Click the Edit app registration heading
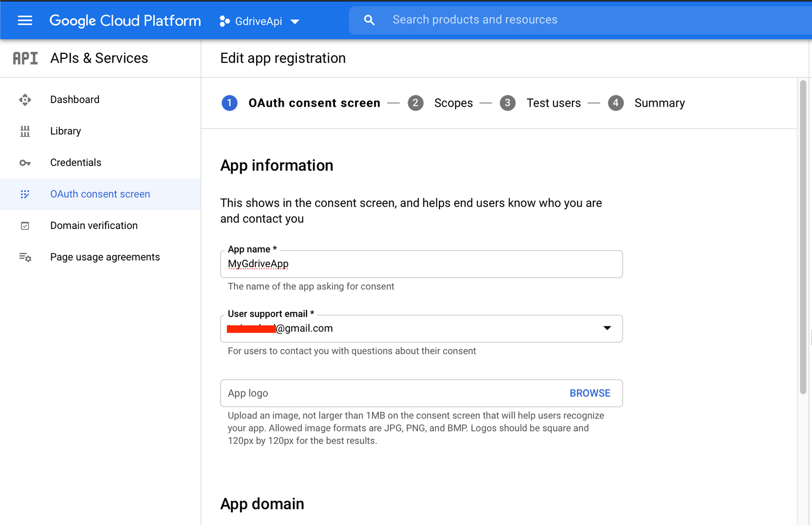The height and width of the screenshot is (525, 812). [x=283, y=58]
